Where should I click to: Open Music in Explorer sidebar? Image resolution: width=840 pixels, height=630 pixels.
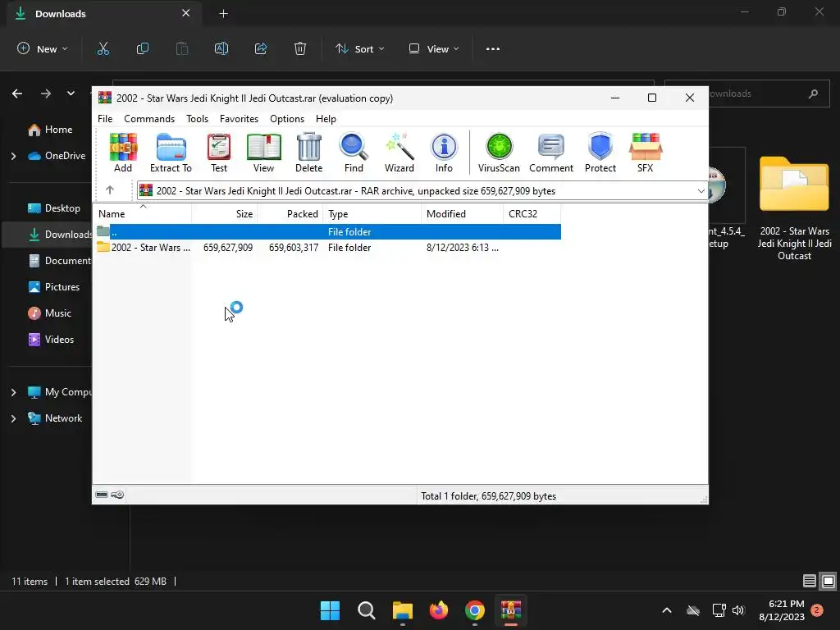49,313
